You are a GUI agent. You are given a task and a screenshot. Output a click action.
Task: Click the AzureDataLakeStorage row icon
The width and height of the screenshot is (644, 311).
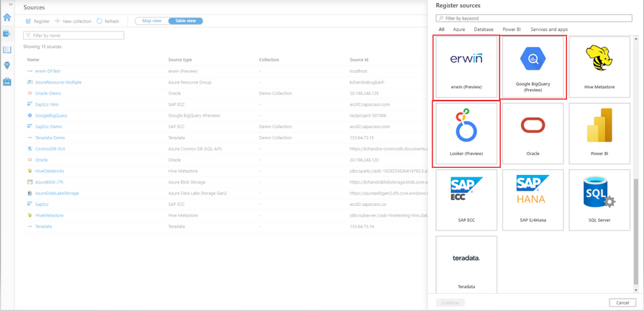[x=30, y=193]
